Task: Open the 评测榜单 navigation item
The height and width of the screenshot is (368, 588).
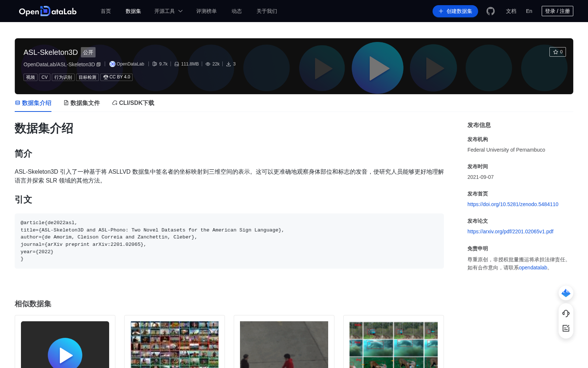Action: point(207,11)
